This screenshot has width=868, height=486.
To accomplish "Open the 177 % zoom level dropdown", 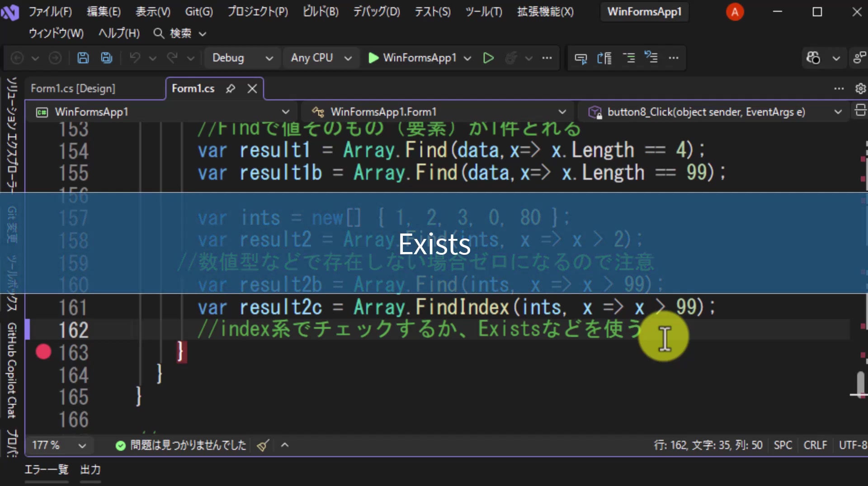I will 59,445.
